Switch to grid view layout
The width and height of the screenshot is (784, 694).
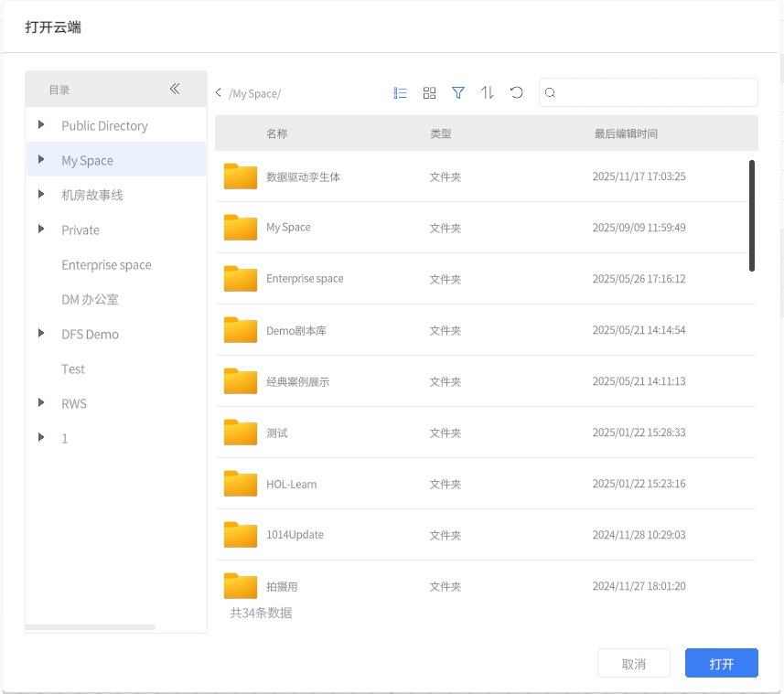pyautogui.click(x=429, y=92)
